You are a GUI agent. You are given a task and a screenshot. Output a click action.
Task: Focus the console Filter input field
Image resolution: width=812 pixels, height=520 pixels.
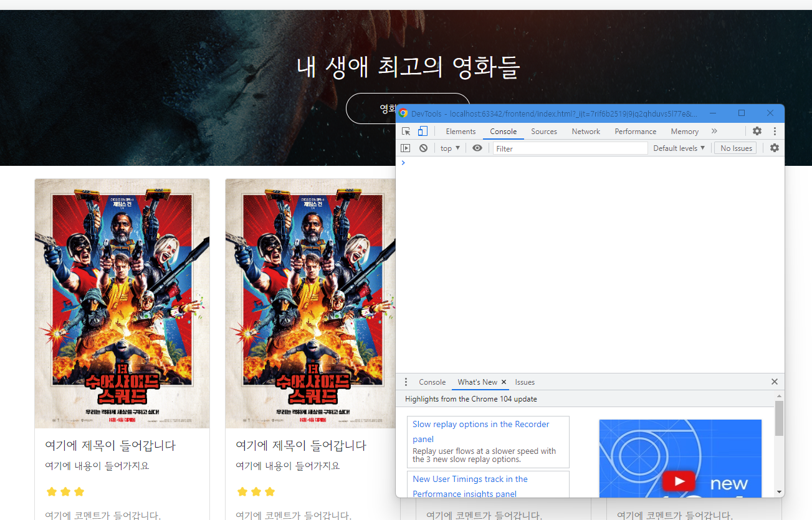pos(570,148)
